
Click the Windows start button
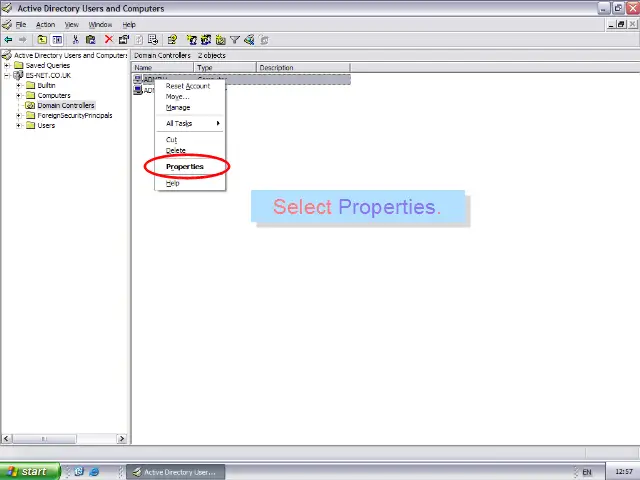pos(29,471)
